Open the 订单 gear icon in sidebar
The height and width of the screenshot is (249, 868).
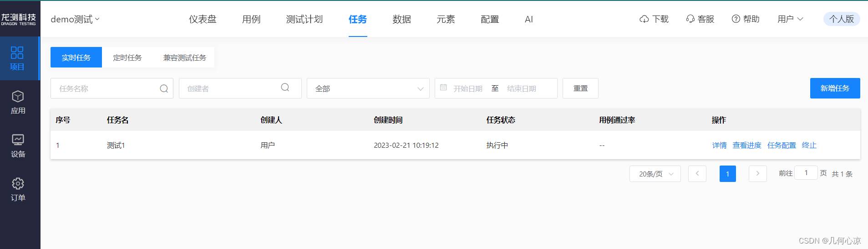click(18, 184)
